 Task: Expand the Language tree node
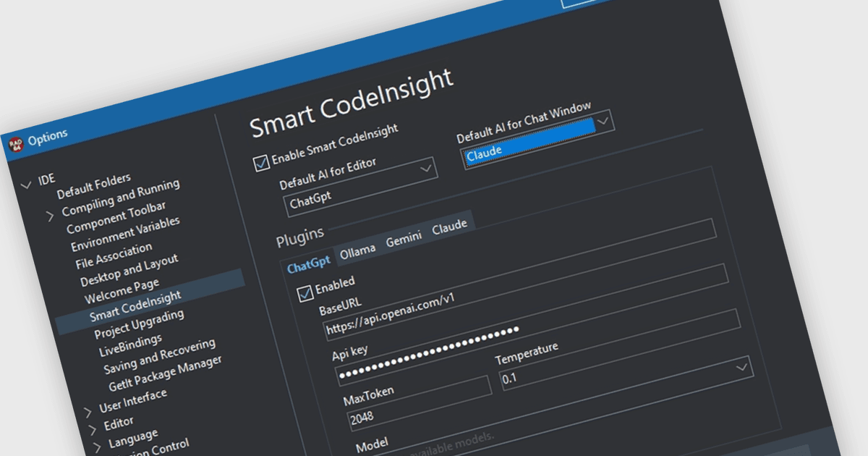96,446
